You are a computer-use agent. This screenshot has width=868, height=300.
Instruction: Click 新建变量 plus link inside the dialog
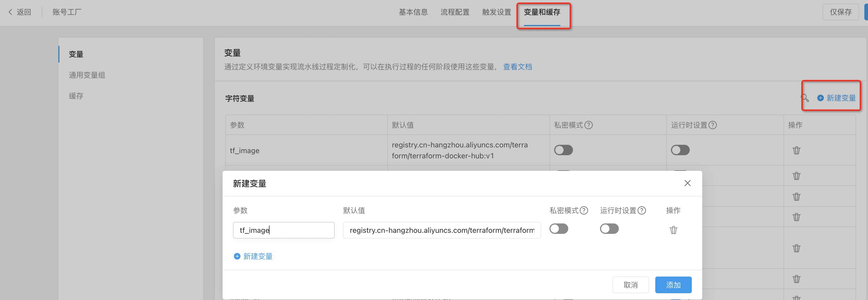pos(253,256)
